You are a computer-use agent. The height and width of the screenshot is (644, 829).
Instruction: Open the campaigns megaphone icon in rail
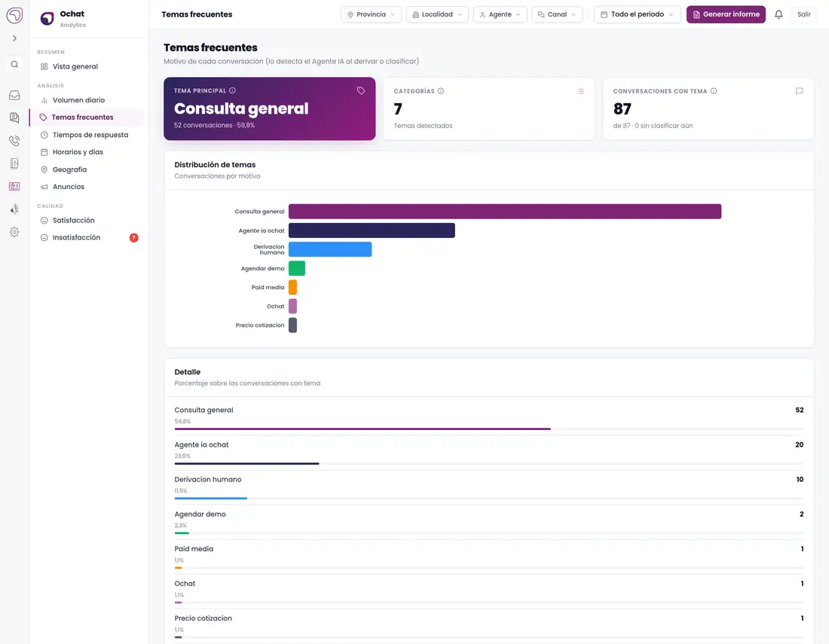click(14, 209)
